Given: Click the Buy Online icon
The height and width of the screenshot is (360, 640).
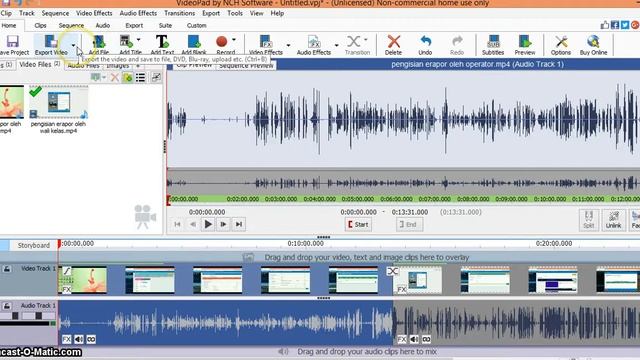Looking at the screenshot, I should coord(593,42).
